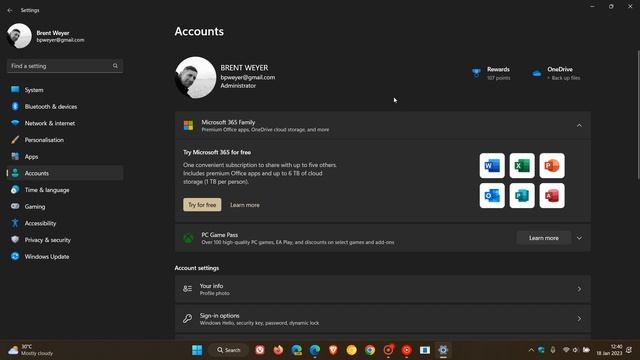640x360 pixels.
Task: Click the Windows Update icon
Action: click(x=15, y=256)
